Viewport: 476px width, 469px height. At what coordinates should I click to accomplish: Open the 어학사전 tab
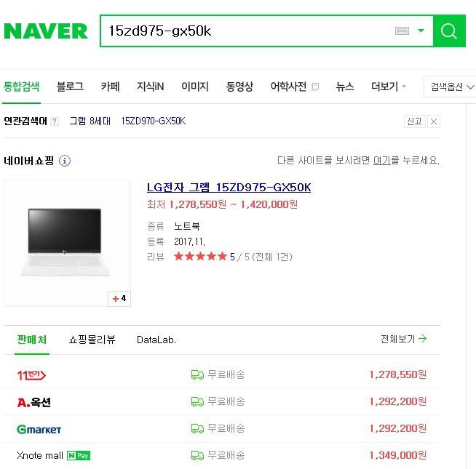(288, 87)
